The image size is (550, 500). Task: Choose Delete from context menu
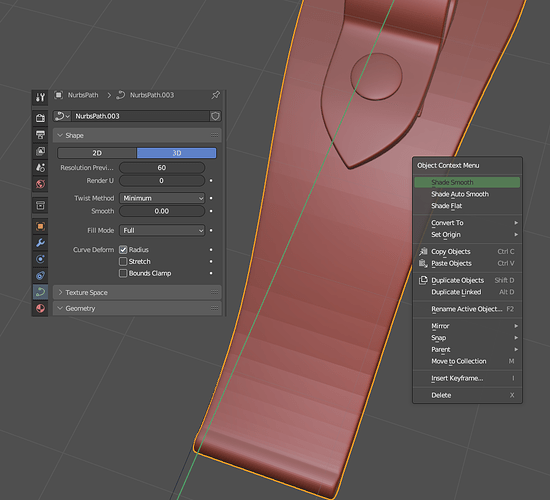[x=467, y=395]
